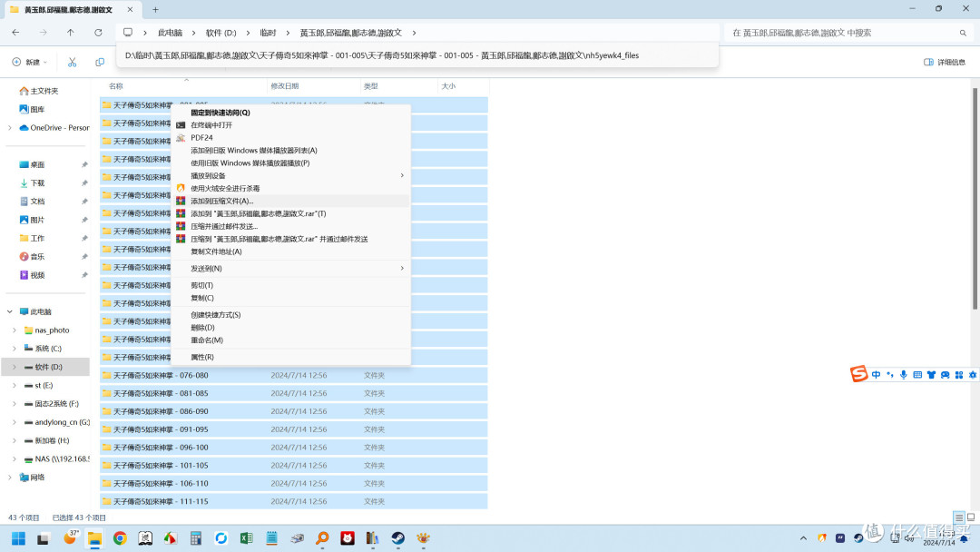Viewport: 980px width, 552px height.
Task: Go up one folder level
Action: [x=71, y=33]
